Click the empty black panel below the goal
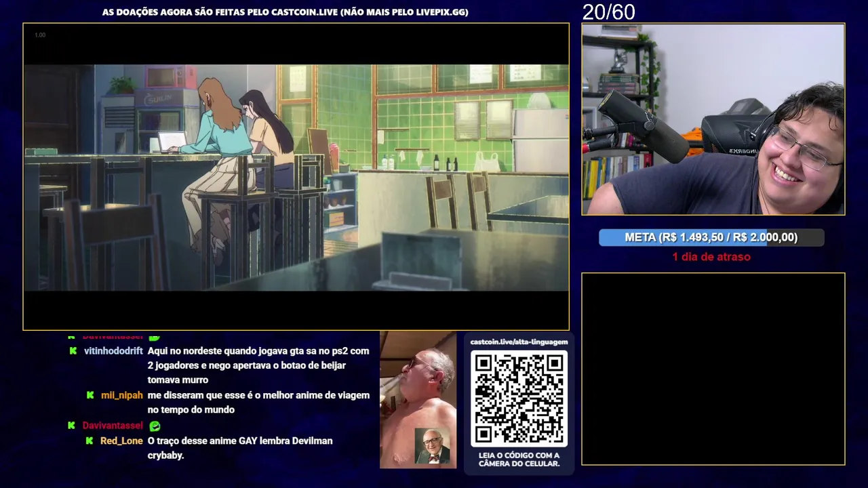The height and width of the screenshot is (488, 868). [713, 369]
